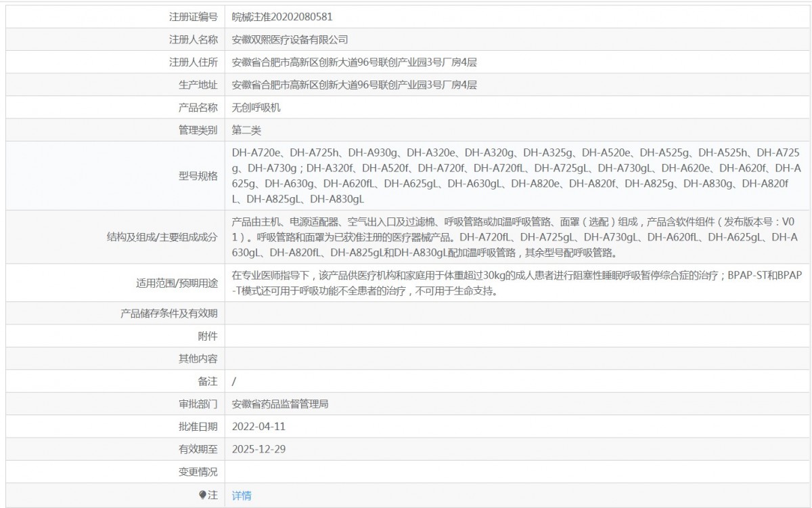Click the 产品名称 label
This screenshot has height=508, width=812.
click(198, 108)
